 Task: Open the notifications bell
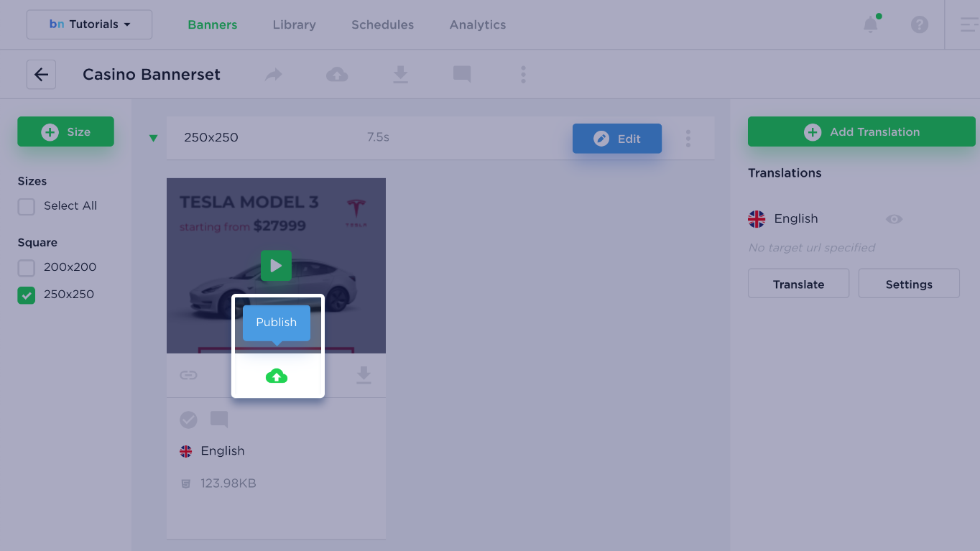870,24
